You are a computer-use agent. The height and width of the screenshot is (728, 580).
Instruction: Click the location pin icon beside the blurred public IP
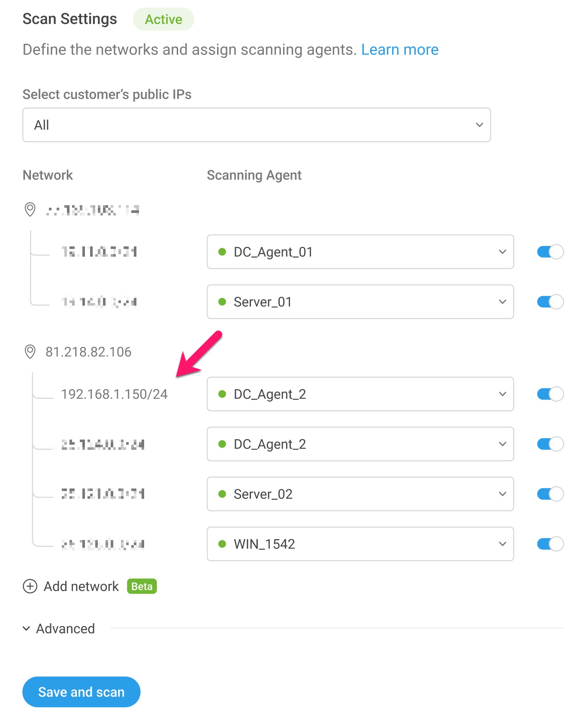pos(30,209)
